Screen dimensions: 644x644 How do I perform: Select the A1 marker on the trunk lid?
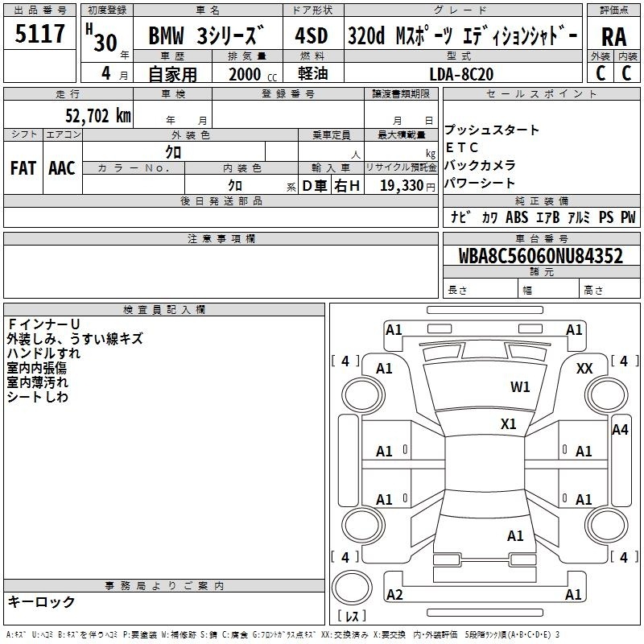515,535
